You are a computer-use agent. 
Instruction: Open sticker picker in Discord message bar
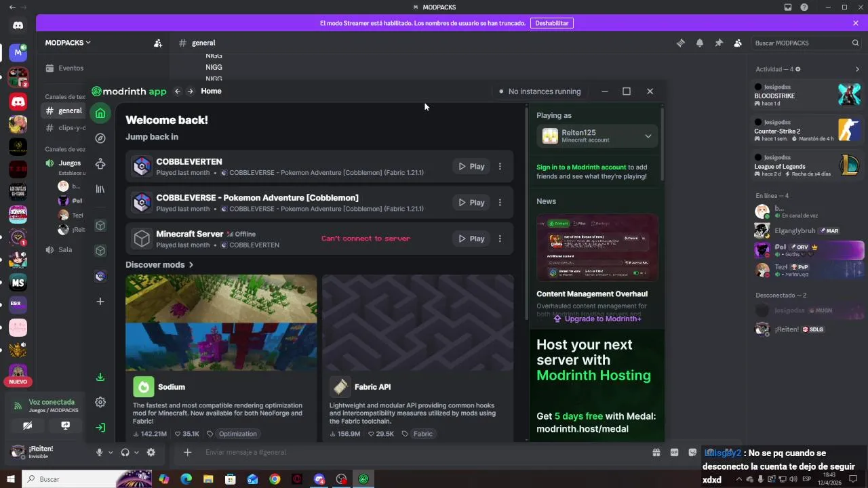point(692,452)
